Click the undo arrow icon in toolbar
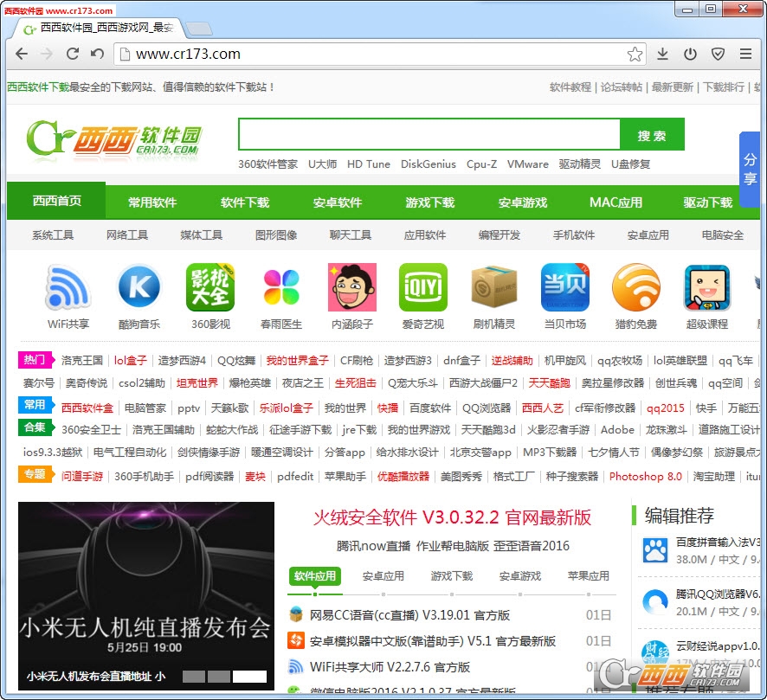 (97, 54)
